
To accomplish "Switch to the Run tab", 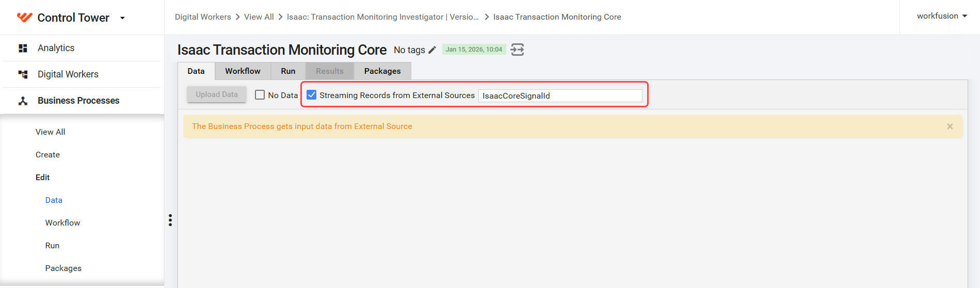I will 288,71.
